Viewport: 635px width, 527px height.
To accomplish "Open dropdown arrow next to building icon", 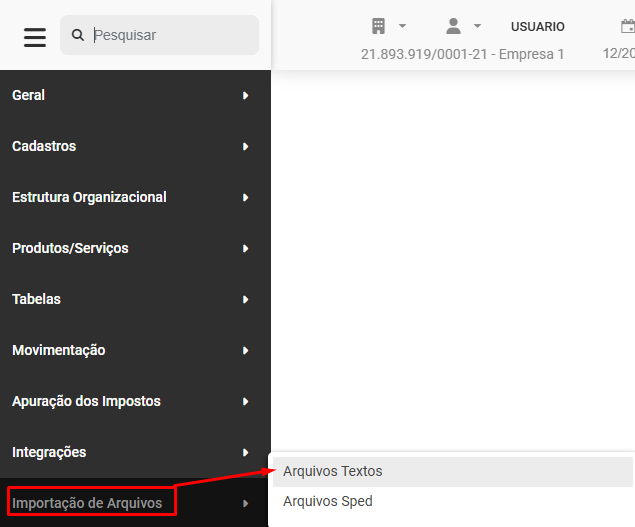I will pos(402,26).
